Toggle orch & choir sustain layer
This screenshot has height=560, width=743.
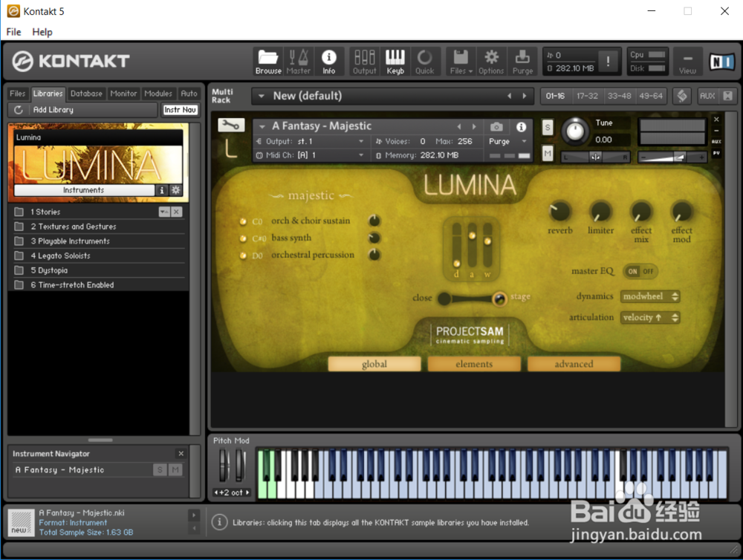tap(243, 221)
